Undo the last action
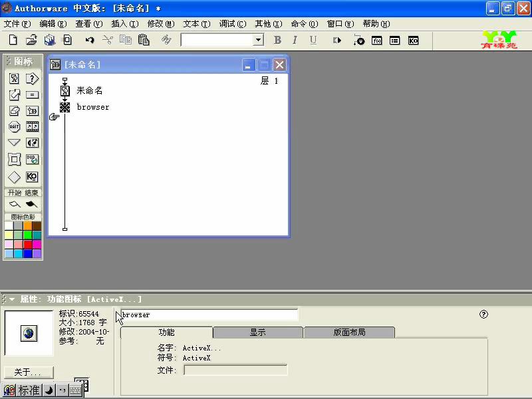 tap(90, 40)
